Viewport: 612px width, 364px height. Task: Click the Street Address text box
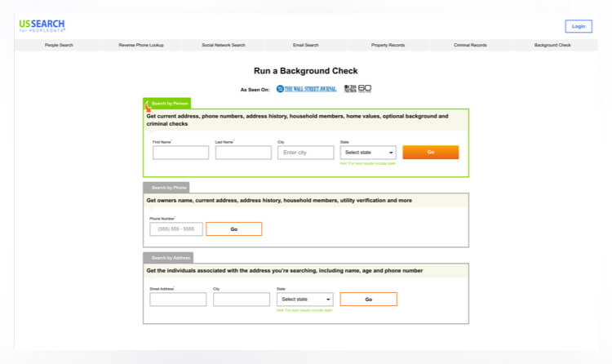(x=178, y=300)
